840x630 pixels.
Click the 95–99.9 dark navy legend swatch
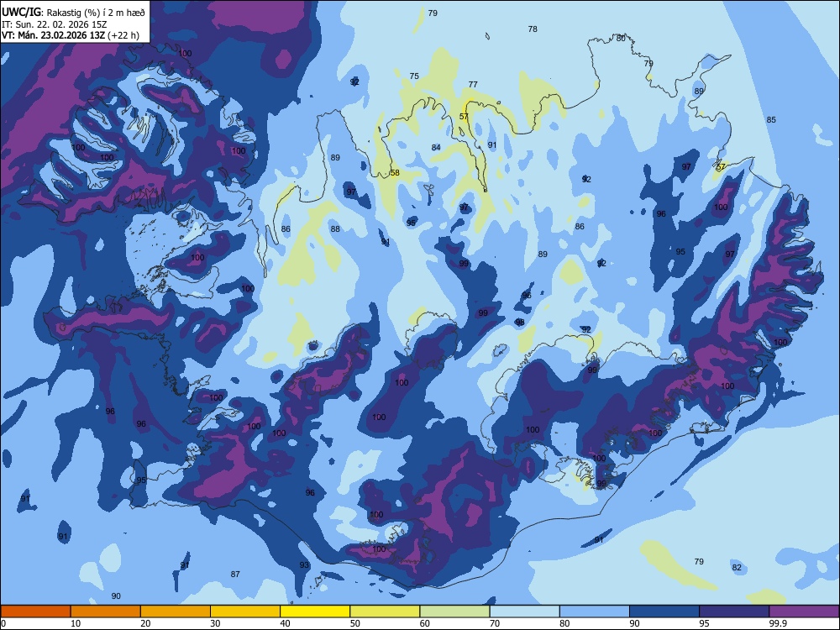(734, 612)
